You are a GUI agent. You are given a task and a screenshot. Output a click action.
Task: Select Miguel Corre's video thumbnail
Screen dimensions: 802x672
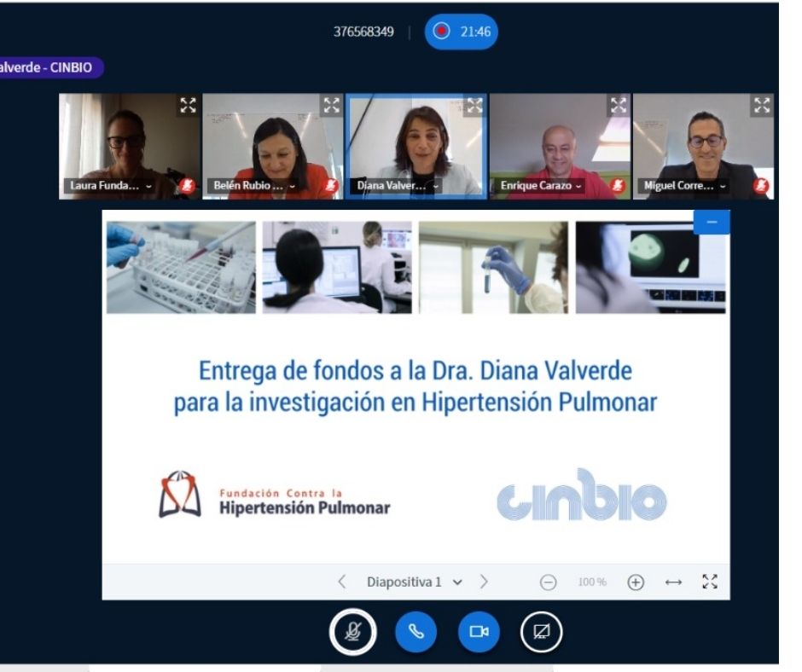point(703,147)
